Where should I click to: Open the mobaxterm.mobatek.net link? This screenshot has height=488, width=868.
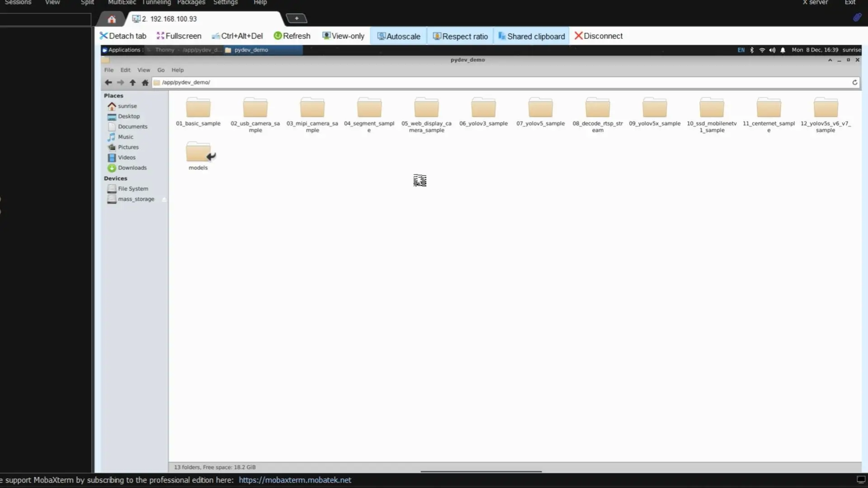pos(295,480)
